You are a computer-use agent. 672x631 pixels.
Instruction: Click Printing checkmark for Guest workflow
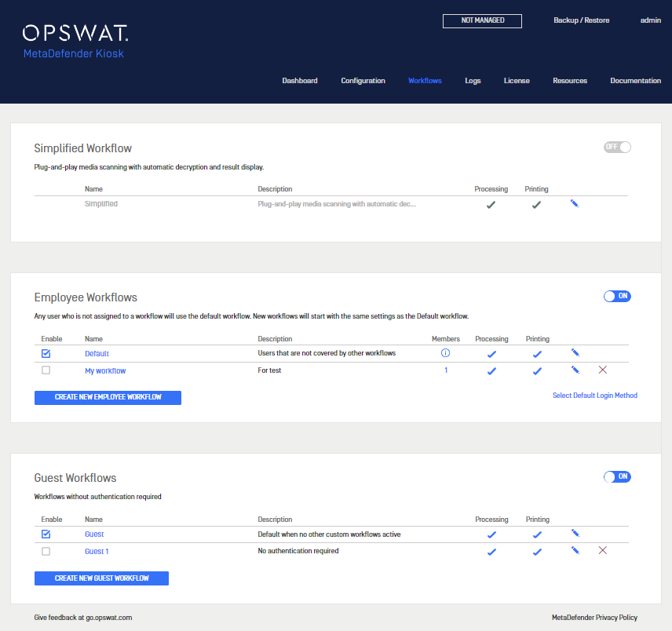tap(537, 534)
